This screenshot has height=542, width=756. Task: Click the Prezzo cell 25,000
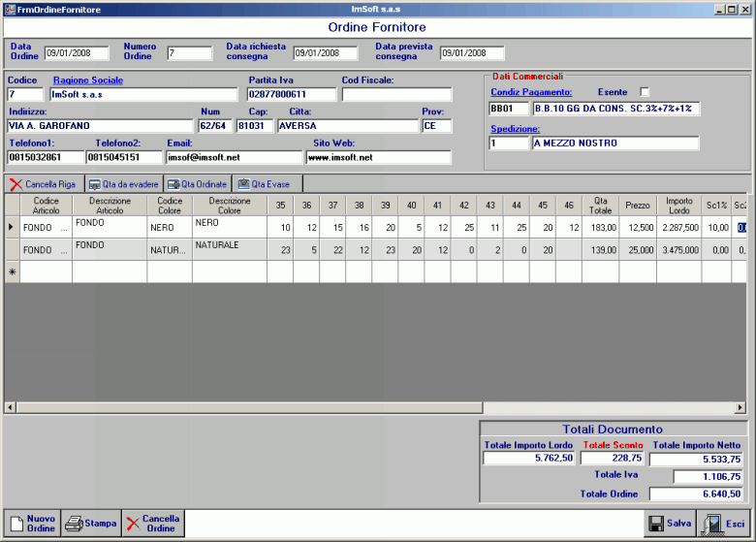click(638, 250)
